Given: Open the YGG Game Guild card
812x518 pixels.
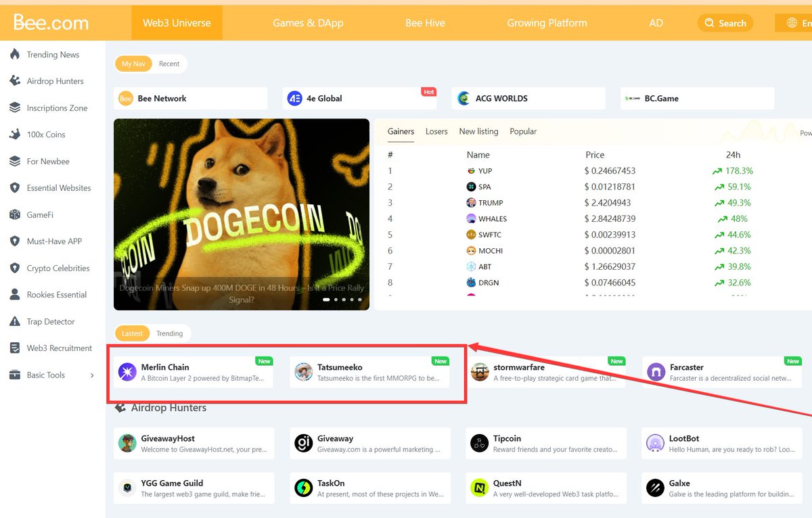Looking at the screenshot, I should coord(194,488).
